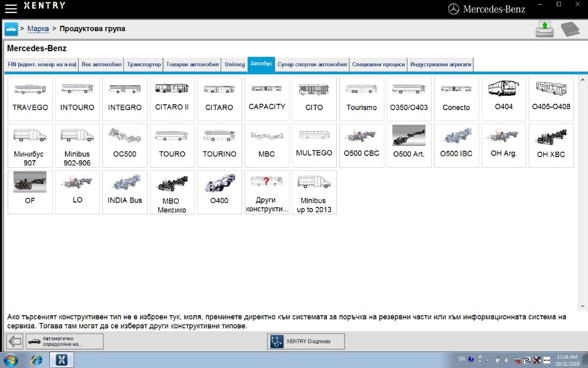Click the blue help icon in tray
Screen dimensions: 588x368
(471, 359)
